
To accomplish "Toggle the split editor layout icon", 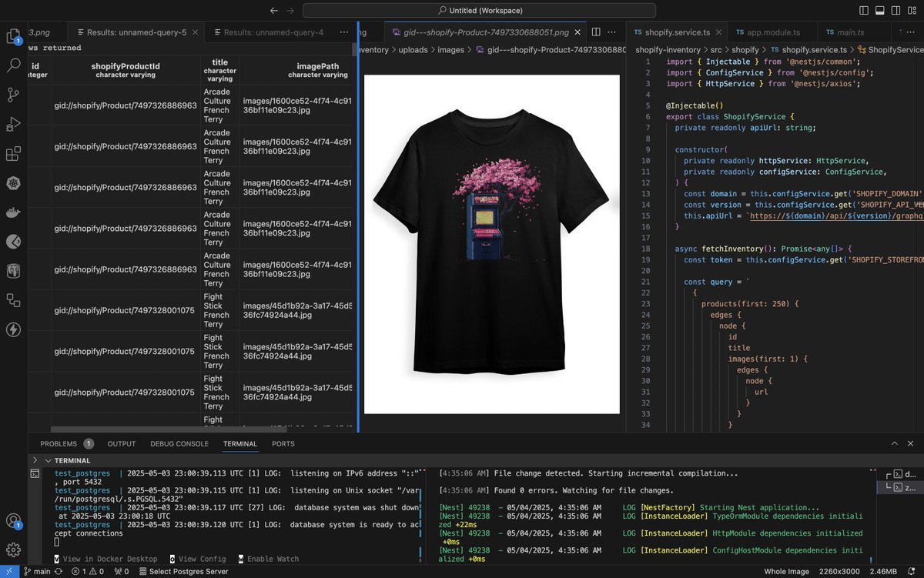I will (x=595, y=32).
